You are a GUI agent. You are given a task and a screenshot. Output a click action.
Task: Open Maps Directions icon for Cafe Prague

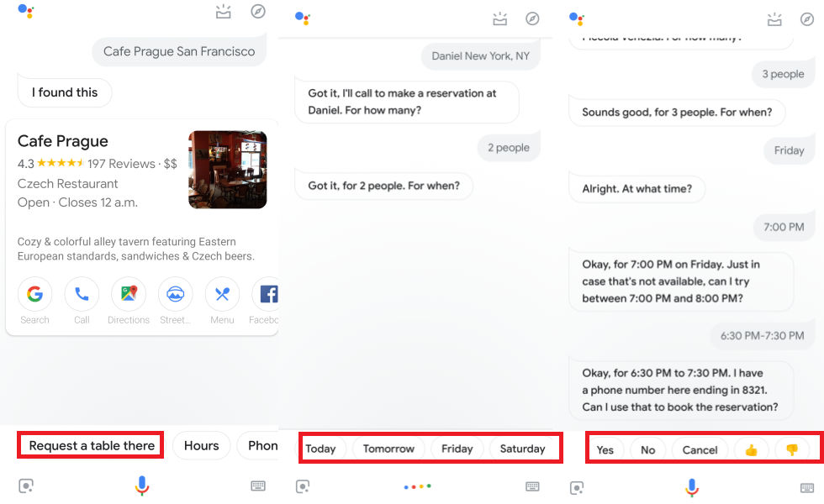[x=128, y=294]
